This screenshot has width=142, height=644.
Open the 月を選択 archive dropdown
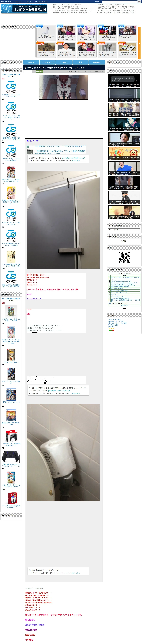(x=124, y=241)
